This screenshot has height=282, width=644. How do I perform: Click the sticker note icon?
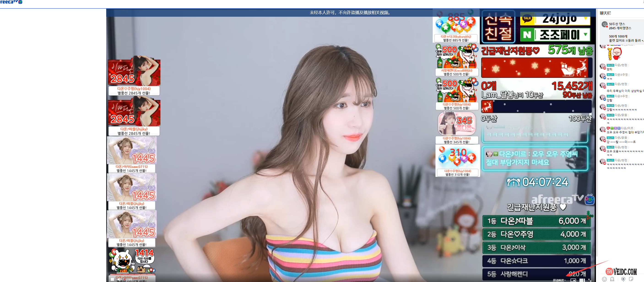(631, 279)
